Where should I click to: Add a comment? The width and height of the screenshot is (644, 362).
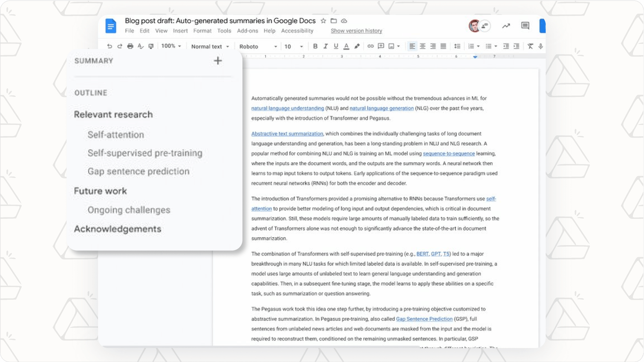click(381, 46)
